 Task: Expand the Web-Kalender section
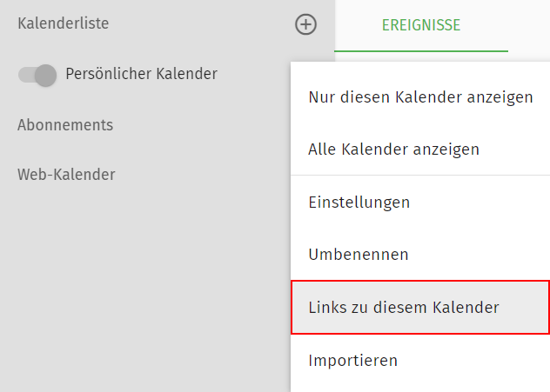(x=66, y=175)
